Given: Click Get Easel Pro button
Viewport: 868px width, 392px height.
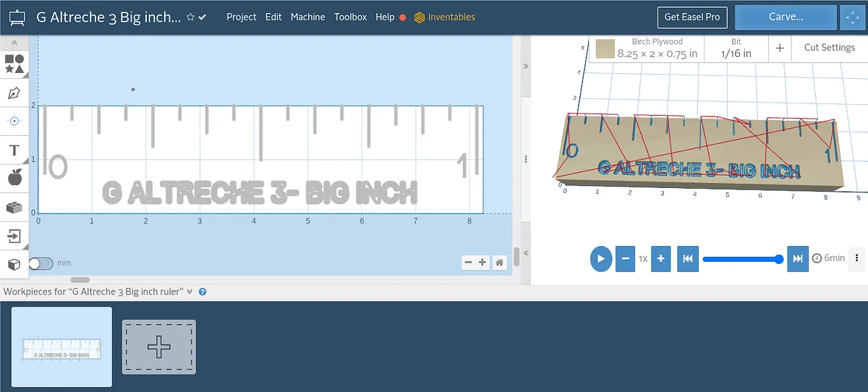Looking at the screenshot, I should (x=692, y=17).
